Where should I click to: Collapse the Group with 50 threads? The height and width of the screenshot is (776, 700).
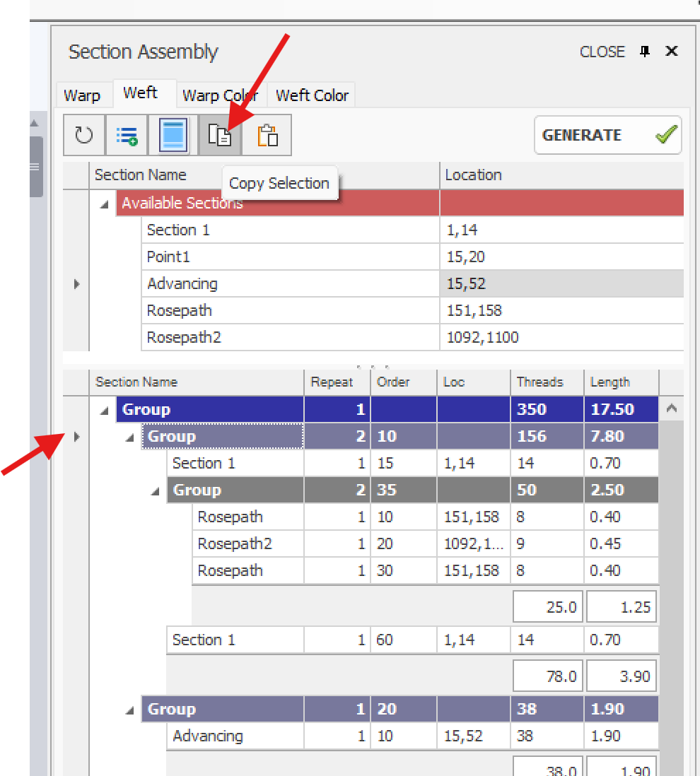pos(156,491)
